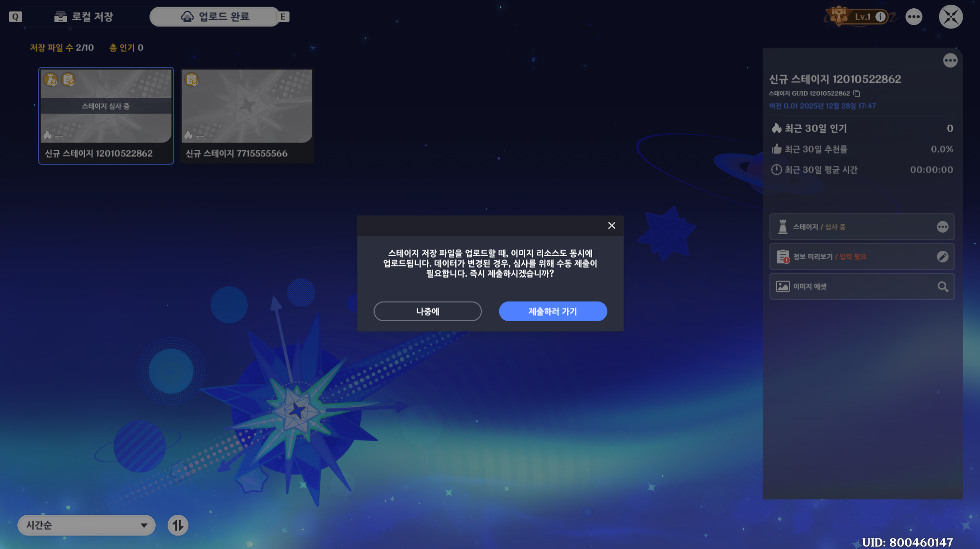Click the copy GUID icon
The image size is (980, 549).
pos(857,93)
